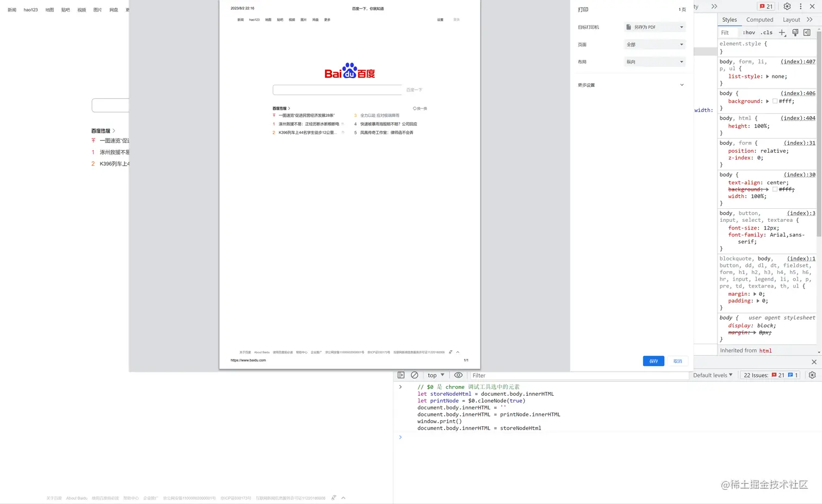
Task: Click hao123 link in Baidu page top nav
Action: coord(30,10)
